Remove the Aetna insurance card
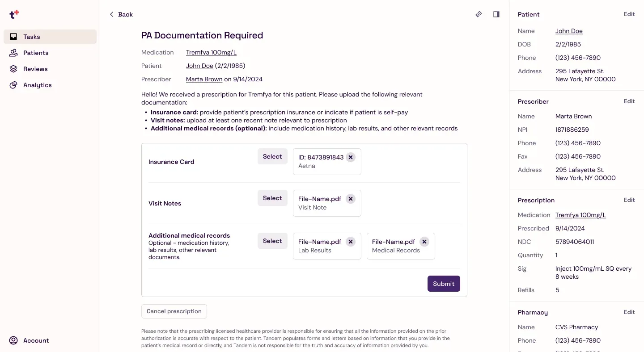This screenshot has width=644, height=352. coord(351,157)
